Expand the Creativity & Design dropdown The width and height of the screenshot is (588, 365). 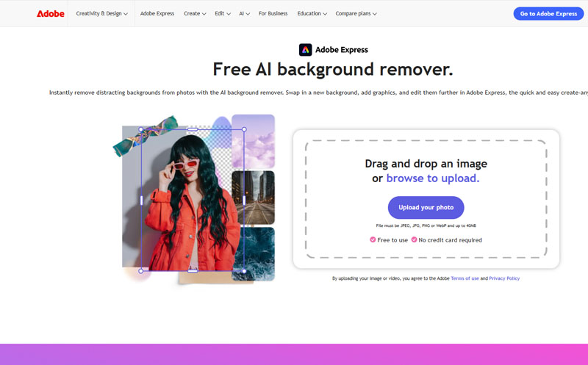click(x=101, y=13)
